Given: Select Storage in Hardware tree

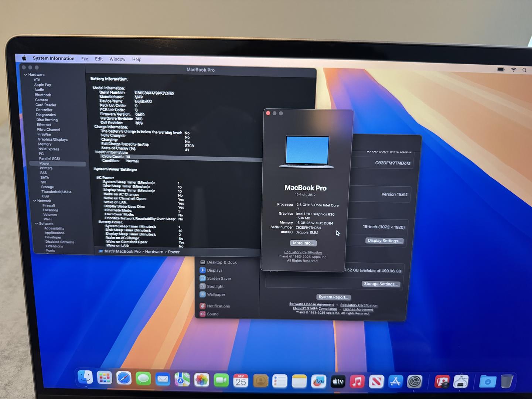Looking at the screenshot, I should pyautogui.click(x=47, y=187).
